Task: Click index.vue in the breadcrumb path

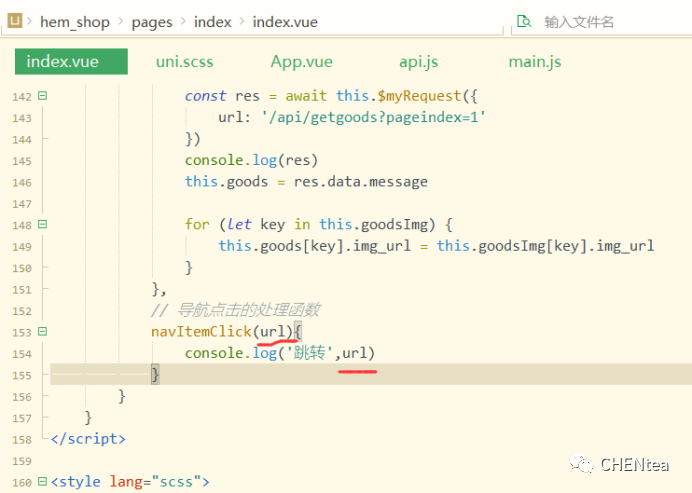Action: [287, 21]
